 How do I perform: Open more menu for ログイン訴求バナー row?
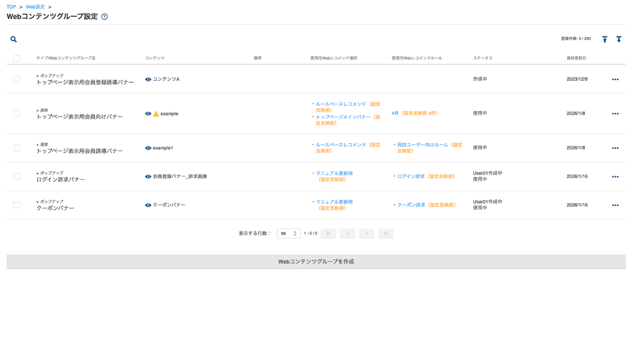(x=615, y=176)
